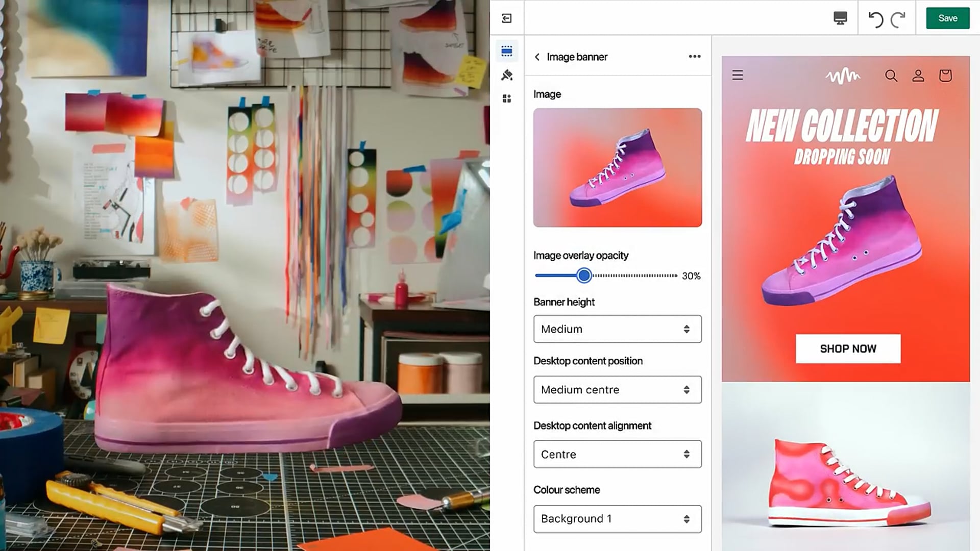Open the cart icon in store preview
Viewport: 980px width, 551px height.
tap(945, 76)
